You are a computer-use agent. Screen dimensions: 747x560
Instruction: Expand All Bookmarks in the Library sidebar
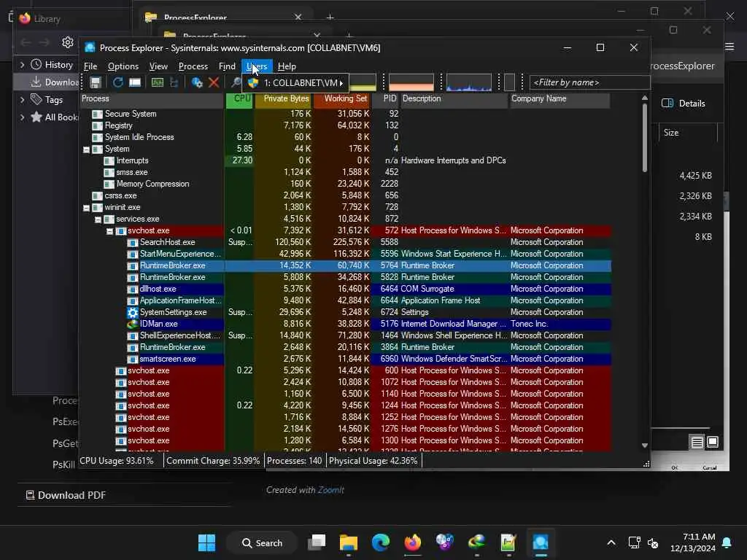click(22, 117)
